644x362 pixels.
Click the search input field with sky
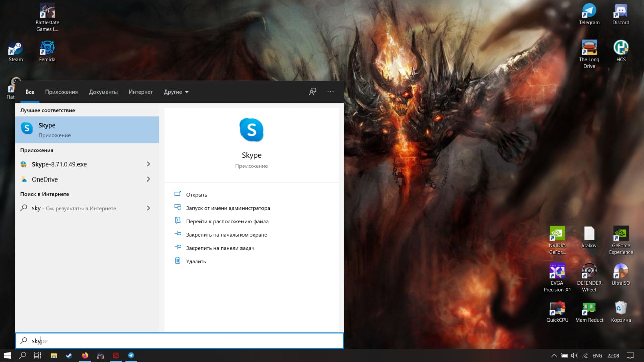point(179,341)
